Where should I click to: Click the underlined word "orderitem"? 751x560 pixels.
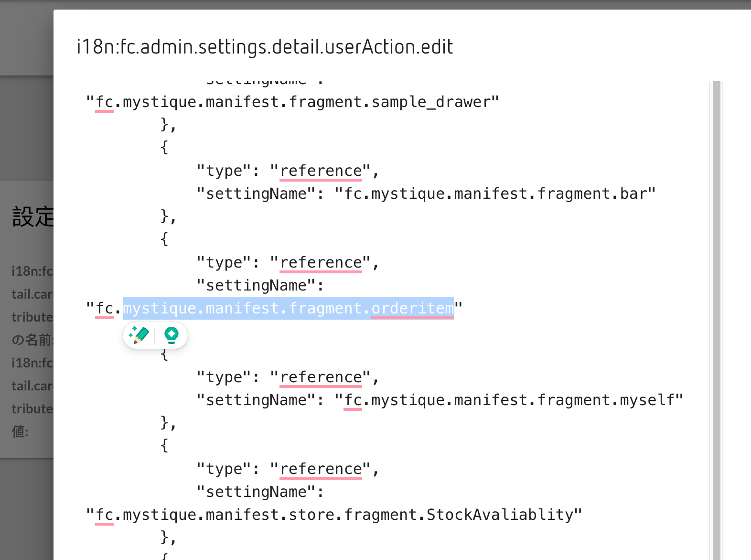coord(412,309)
